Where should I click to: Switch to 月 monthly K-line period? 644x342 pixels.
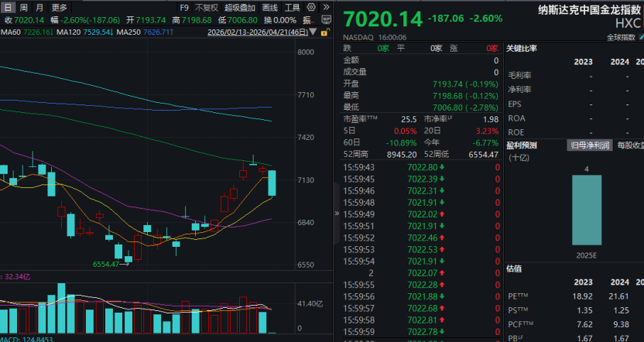click(39, 8)
